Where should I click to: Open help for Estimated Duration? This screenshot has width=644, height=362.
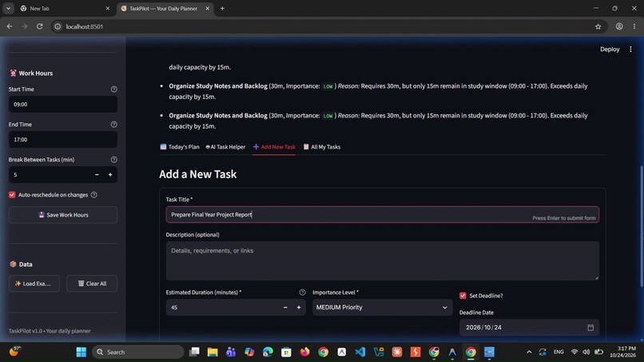click(x=302, y=292)
